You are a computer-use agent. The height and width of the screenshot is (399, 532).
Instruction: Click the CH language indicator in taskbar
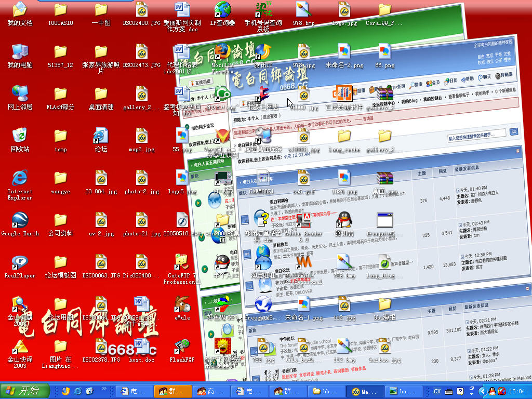(x=437, y=391)
